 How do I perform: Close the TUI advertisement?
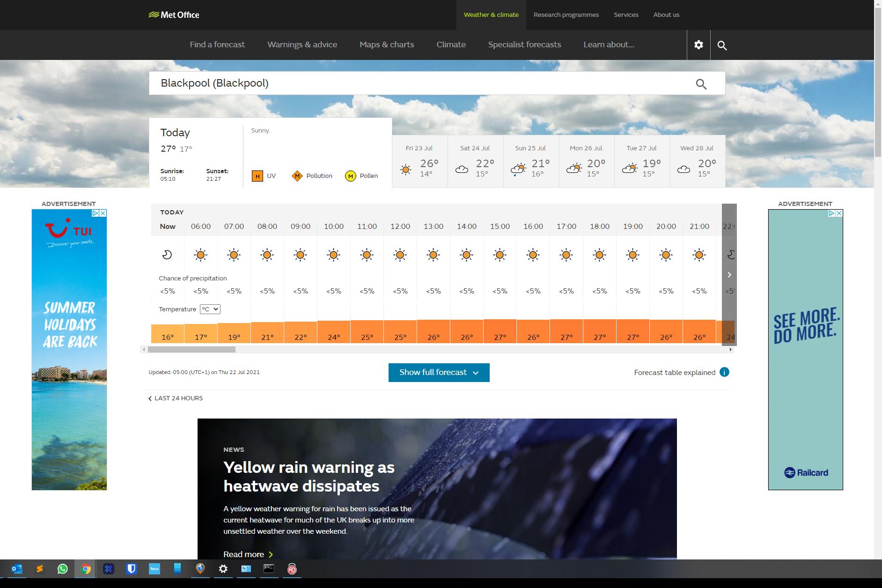pos(103,213)
